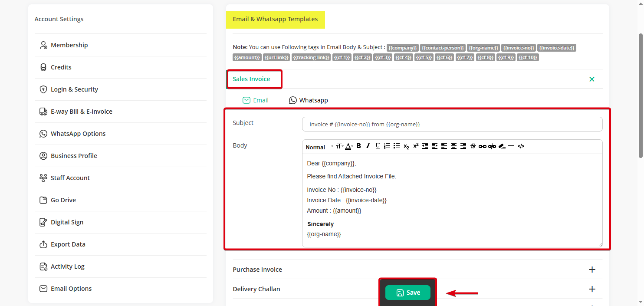Viewport: 644px width, 306px height.
Task: Click the Digital Sign icon
Action: point(43,222)
